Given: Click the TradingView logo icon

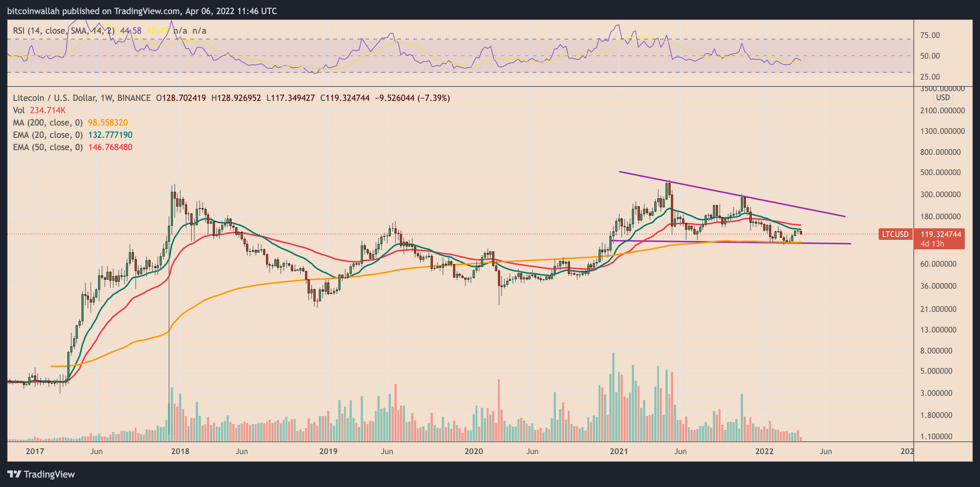Looking at the screenshot, I should pos(14,474).
